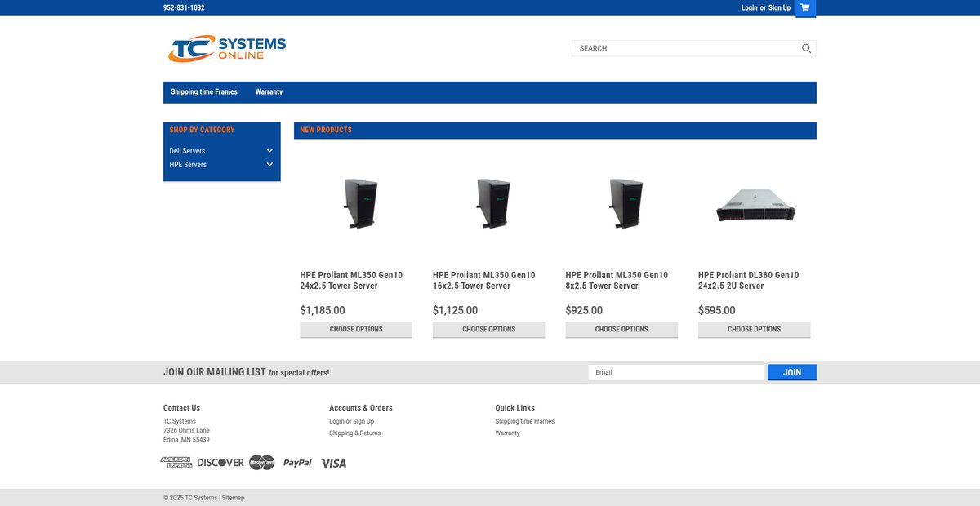Focus the mailing list Email field
This screenshot has height=506, width=980.
pyautogui.click(x=676, y=372)
